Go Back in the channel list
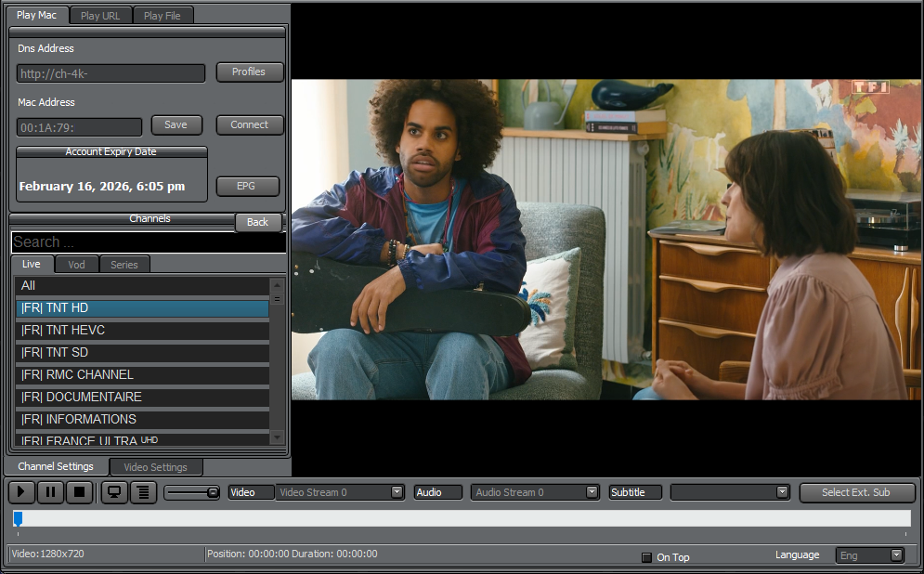924x574 pixels. (258, 222)
